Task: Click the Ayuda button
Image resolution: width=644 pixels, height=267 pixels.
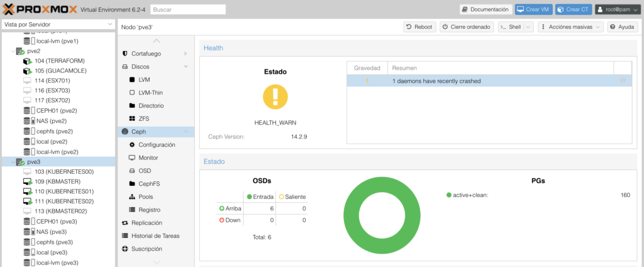Action: pos(623,26)
